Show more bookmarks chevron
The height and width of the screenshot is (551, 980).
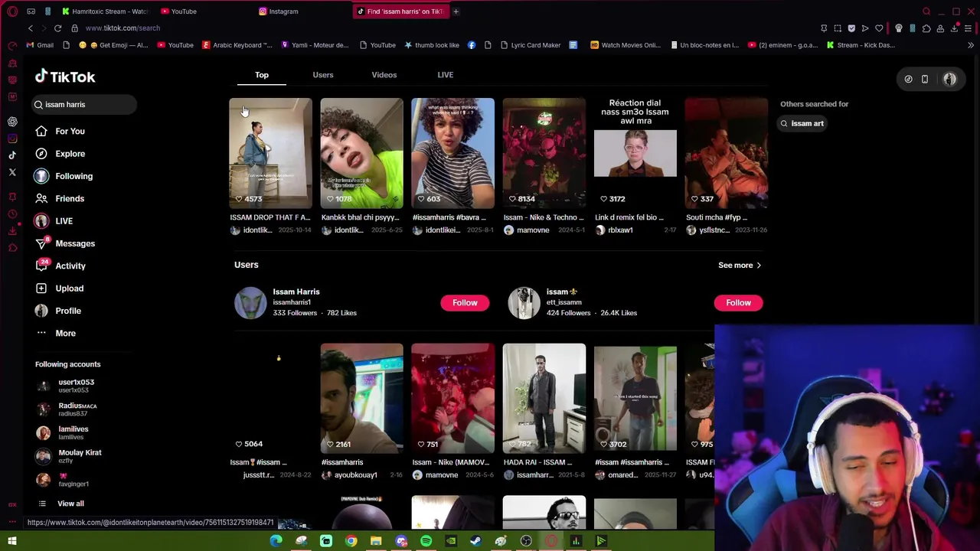[x=970, y=45]
